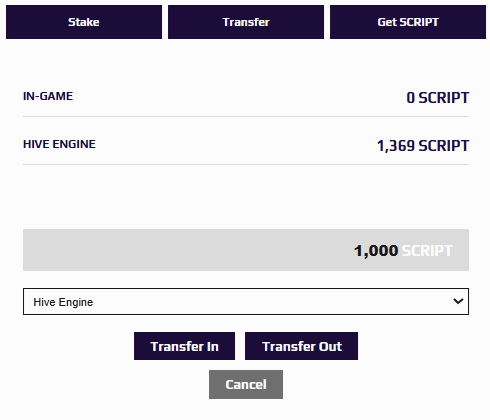The width and height of the screenshot is (490, 420).
Task: Switch to the Transfer tab
Action: [246, 22]
